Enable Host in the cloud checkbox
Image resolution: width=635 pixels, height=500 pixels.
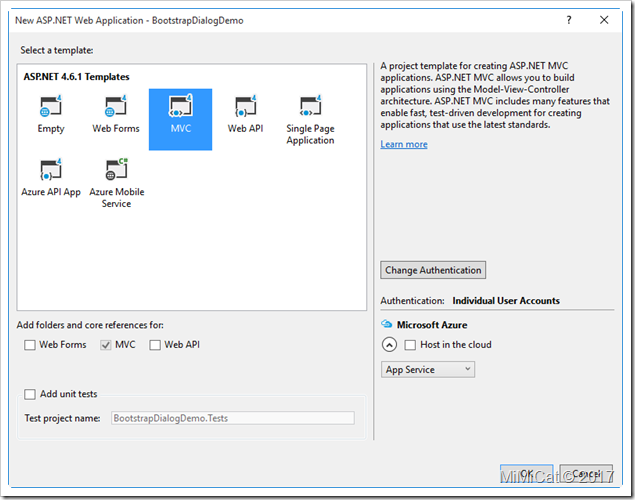(x=410, y=345)
